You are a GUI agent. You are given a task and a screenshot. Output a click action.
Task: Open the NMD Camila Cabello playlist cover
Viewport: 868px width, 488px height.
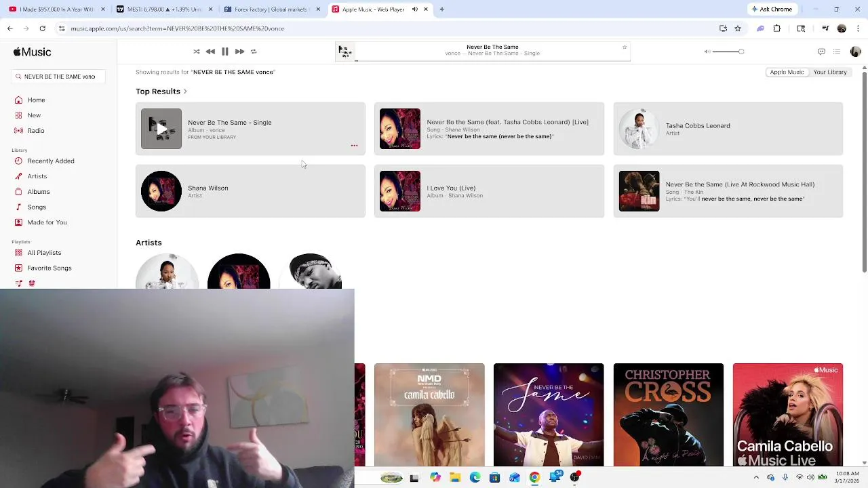(x=429, y=415)
